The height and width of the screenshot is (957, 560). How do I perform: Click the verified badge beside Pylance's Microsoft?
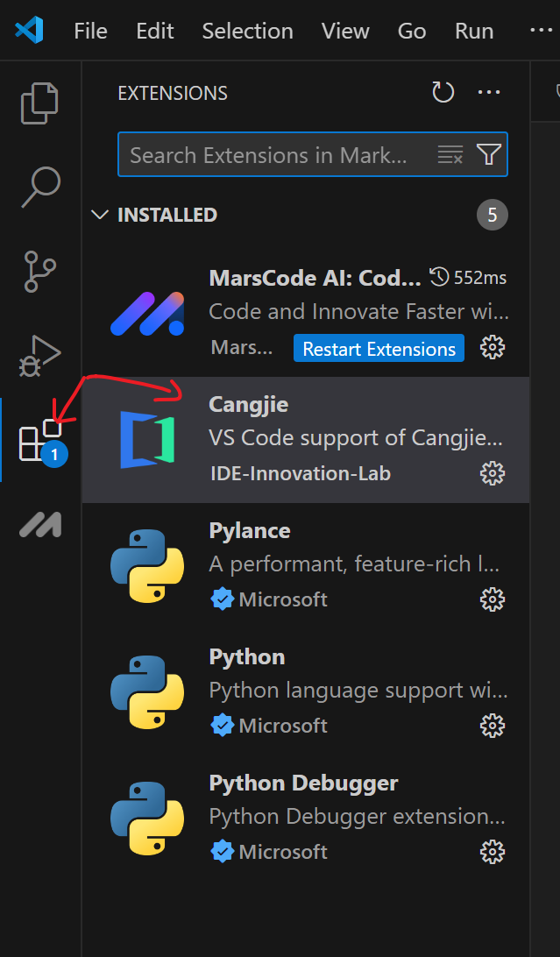click(222, 600)
